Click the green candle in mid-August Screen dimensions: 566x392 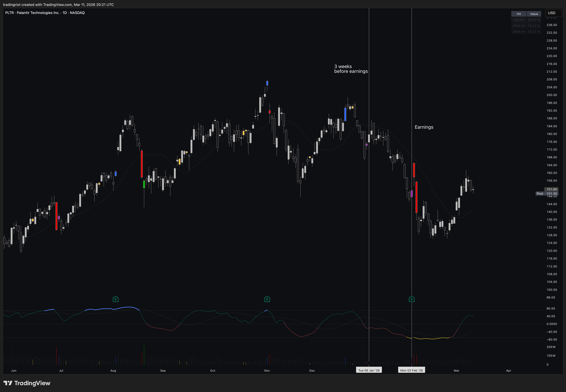pyautogui.click(x=144, y=184)
